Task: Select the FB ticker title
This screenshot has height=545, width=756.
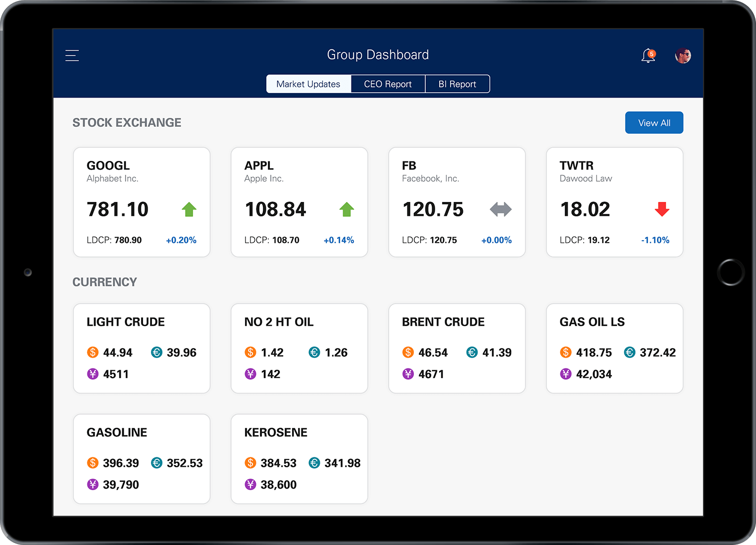Action: (409, 165)
